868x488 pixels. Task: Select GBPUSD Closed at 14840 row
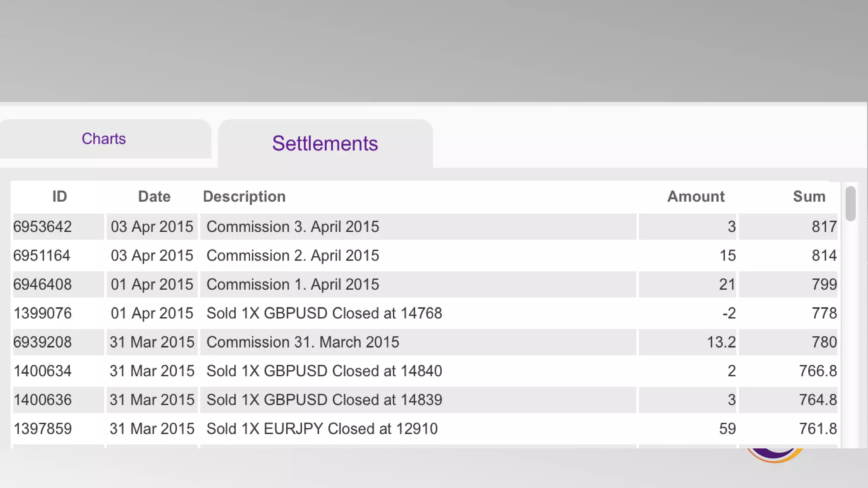[324, 371]
